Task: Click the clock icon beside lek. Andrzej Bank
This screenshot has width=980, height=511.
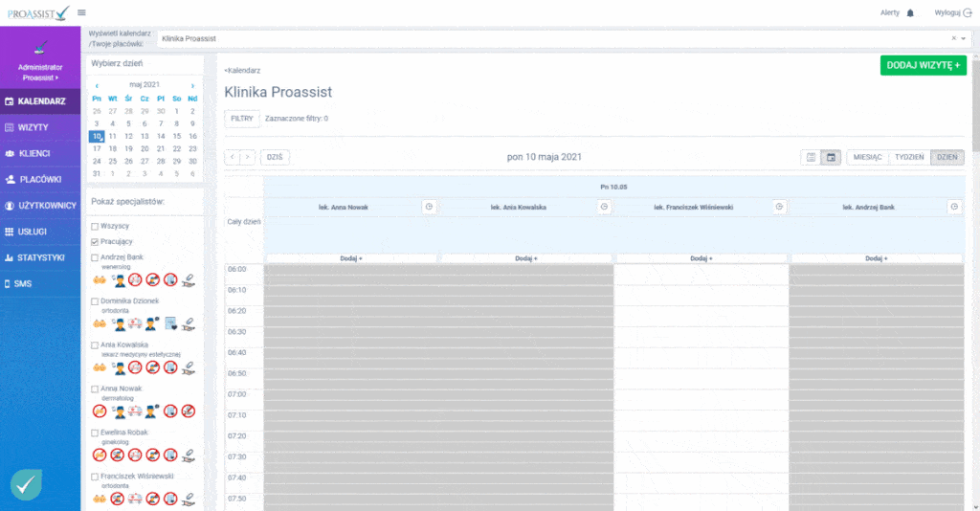Action: click(x=954, y=207)
